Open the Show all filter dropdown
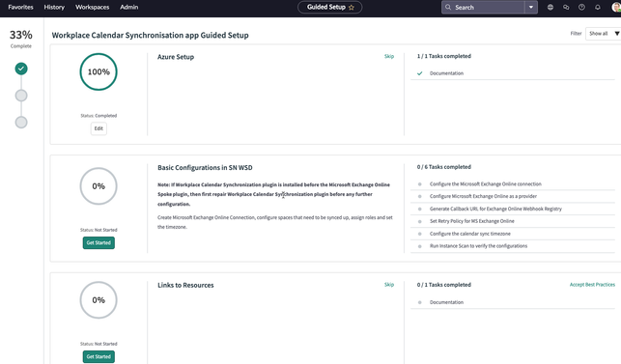The height and width of the screenshot is (364, 621). pos(604,34)
